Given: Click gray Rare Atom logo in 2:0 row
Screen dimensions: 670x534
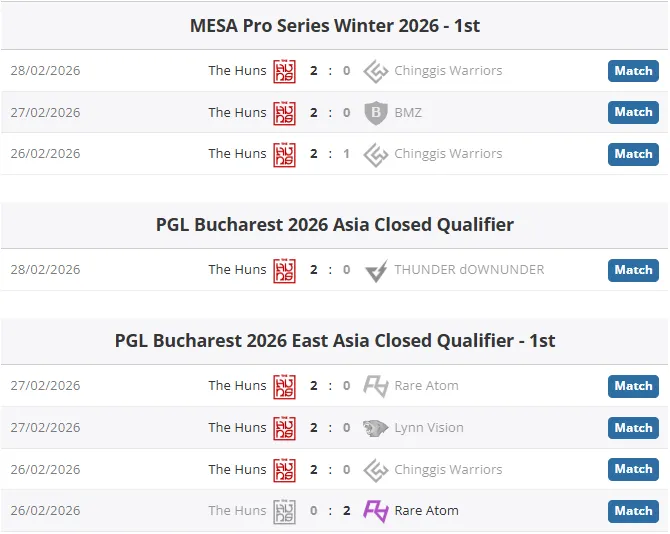Looking at the screenshot, I should tap(376, 386).
